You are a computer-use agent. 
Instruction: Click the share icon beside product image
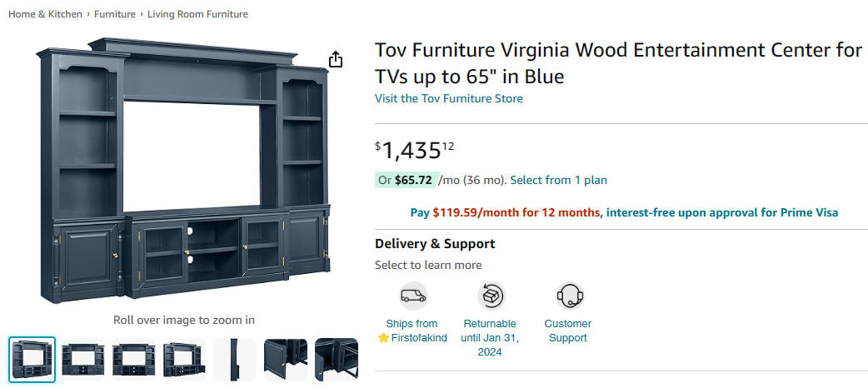[336, 59]
